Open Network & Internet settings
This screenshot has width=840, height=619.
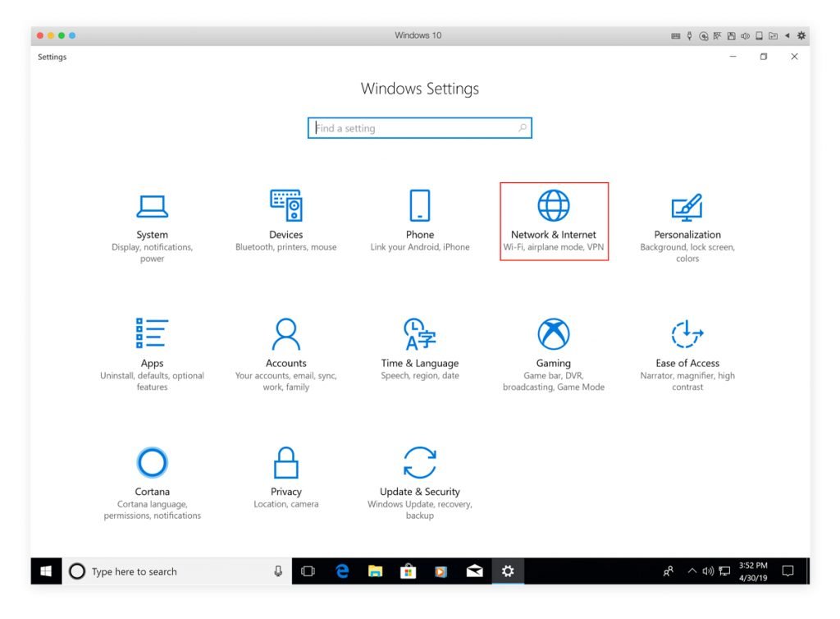coord(554,222)
